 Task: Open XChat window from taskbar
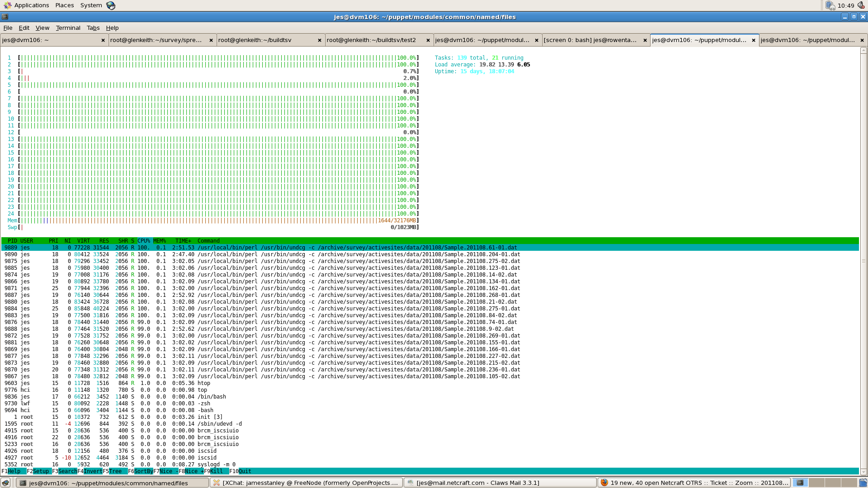[307, 483]
